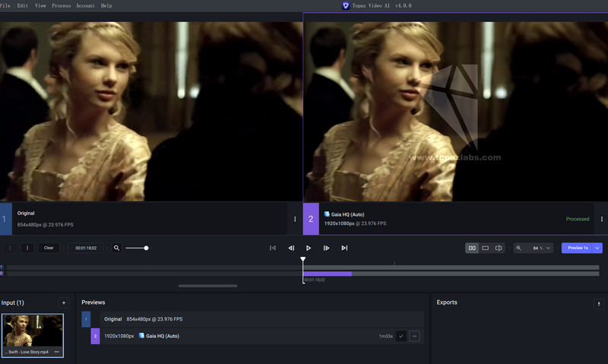Click the green checkmark on Gaia preview

tap(401, 337)
